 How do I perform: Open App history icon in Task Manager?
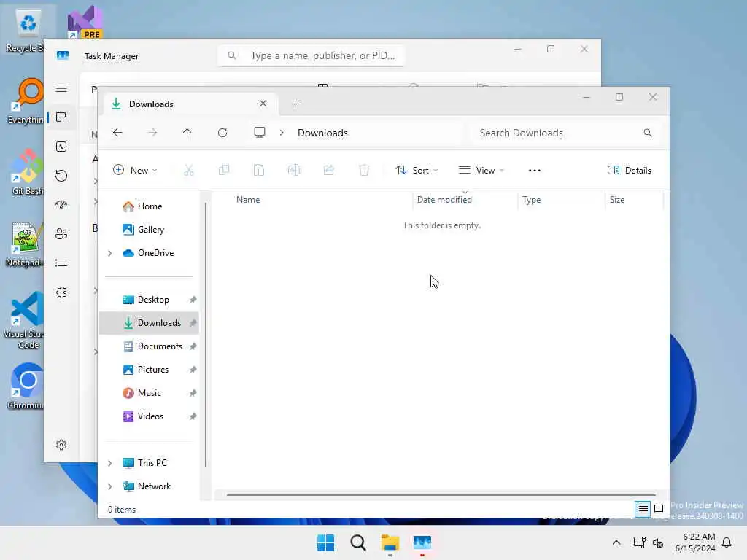pyautogui.click(x=61, y=176)
